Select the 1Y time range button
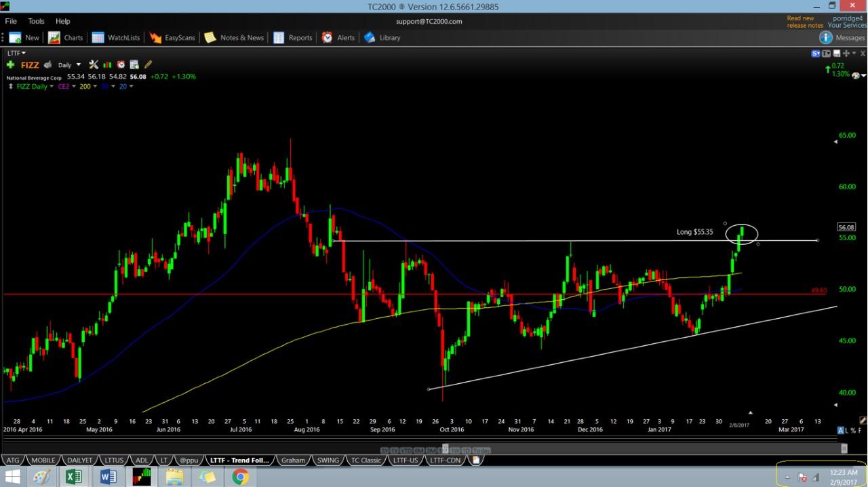 [394, 450]
